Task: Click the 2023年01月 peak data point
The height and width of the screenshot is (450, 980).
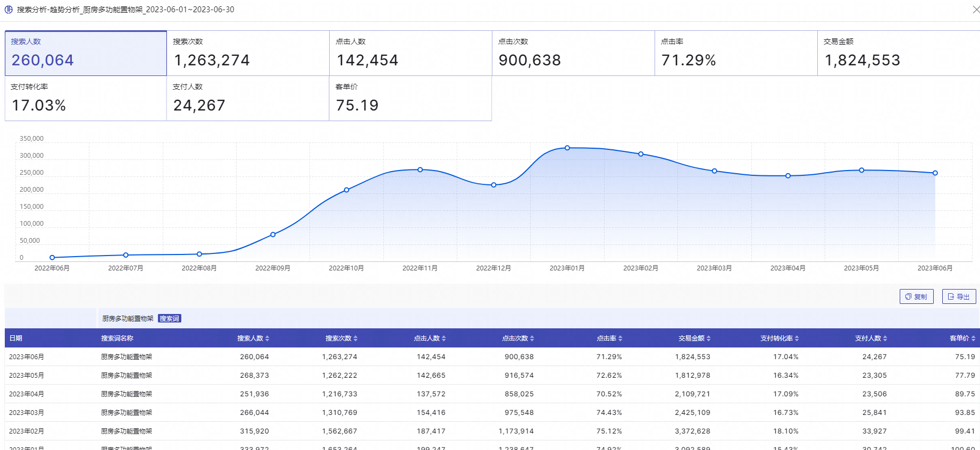Action: [x=567, y=148]
